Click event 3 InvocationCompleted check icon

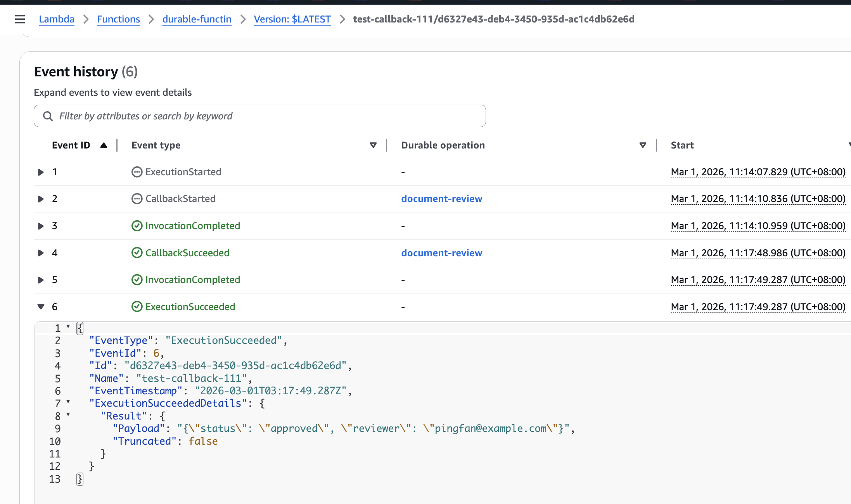point(137,226)
